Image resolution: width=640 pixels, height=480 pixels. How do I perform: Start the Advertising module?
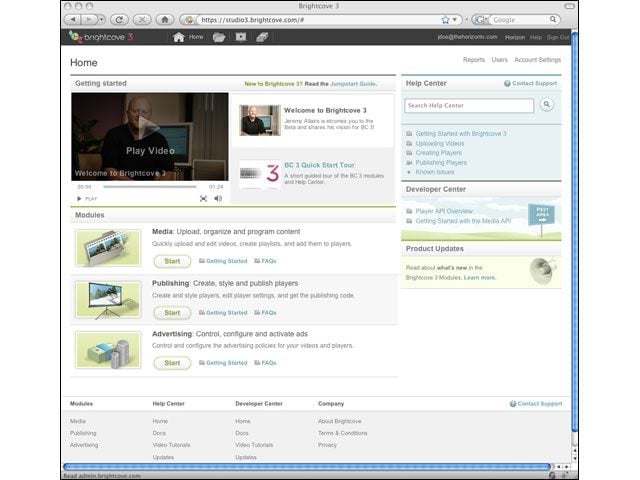point(172,363)
